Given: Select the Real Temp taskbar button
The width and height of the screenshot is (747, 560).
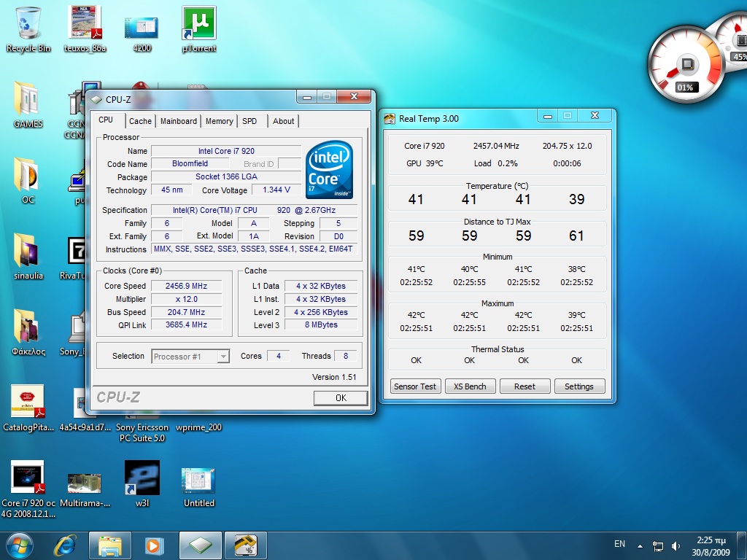Looking at the screenshot, I should (x=245, y=545).
